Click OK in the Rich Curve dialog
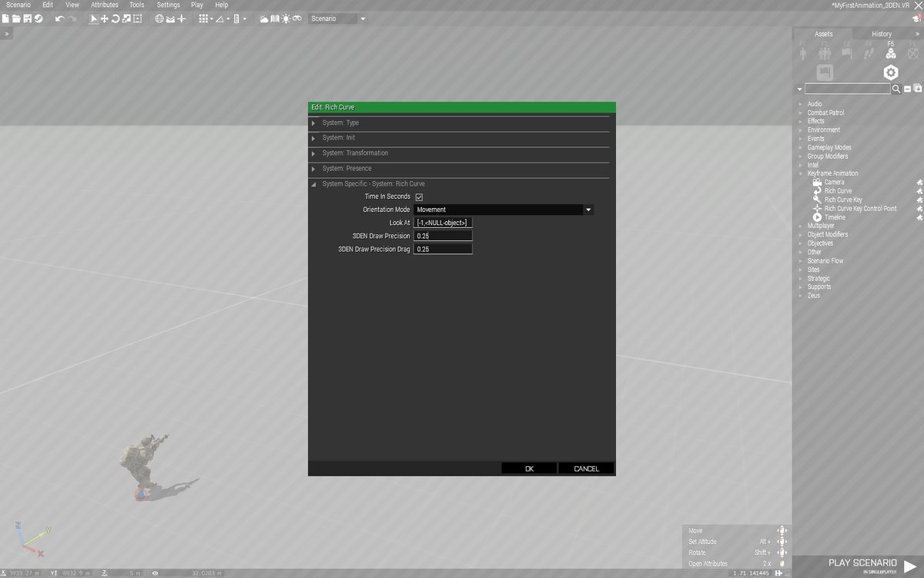Image resolution: width=924 pixels, height=578 pixels. 529,469
